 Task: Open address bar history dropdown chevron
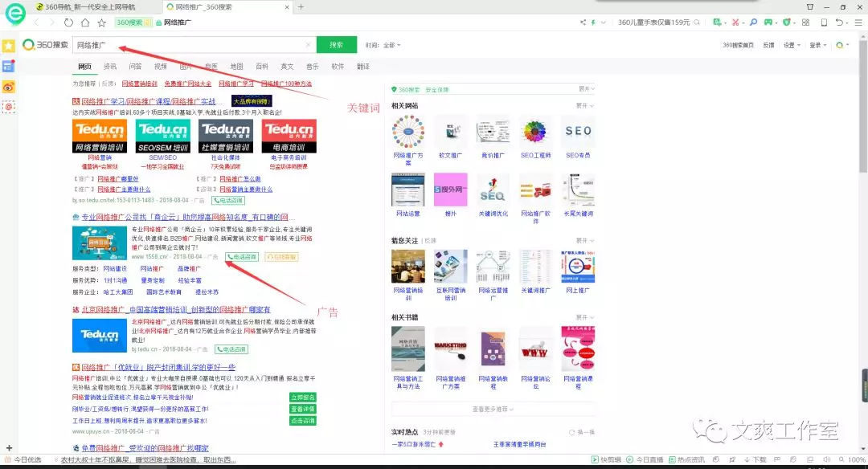(604, 22)
